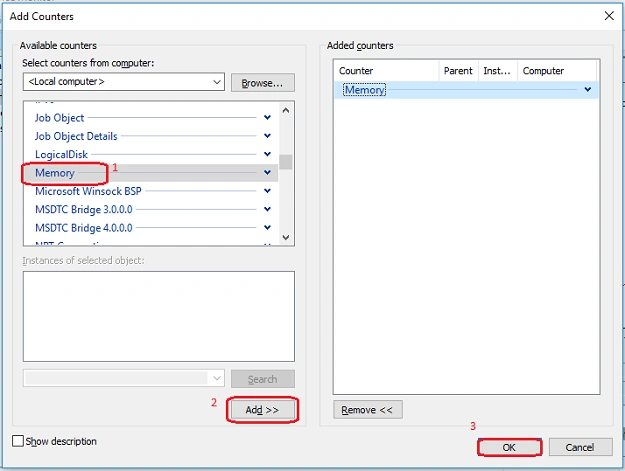Confirm with the OK button
Screen dimensions: 625x471
509,447
